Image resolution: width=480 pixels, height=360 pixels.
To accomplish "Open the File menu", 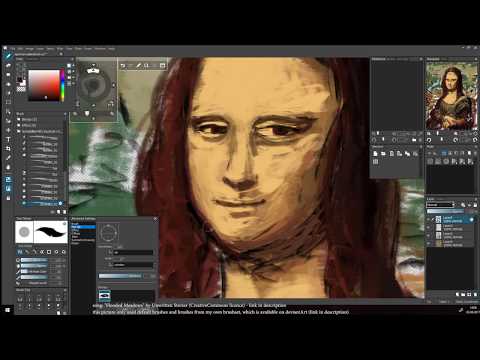I will (x=13, y=49).
